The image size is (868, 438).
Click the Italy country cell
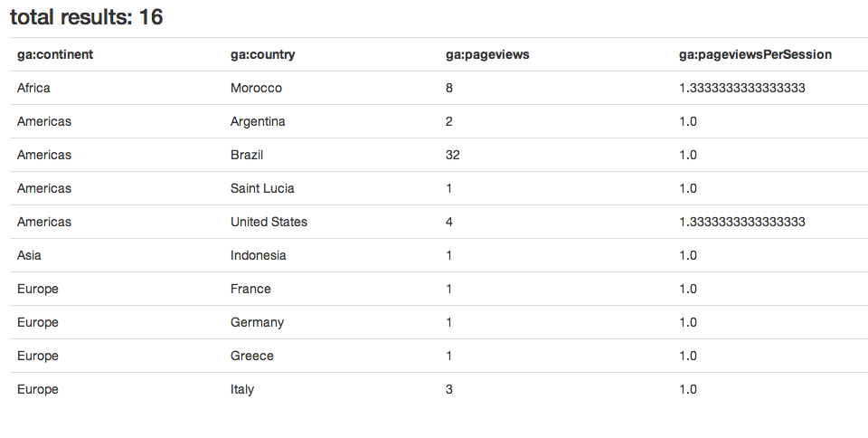click(242, 389)
